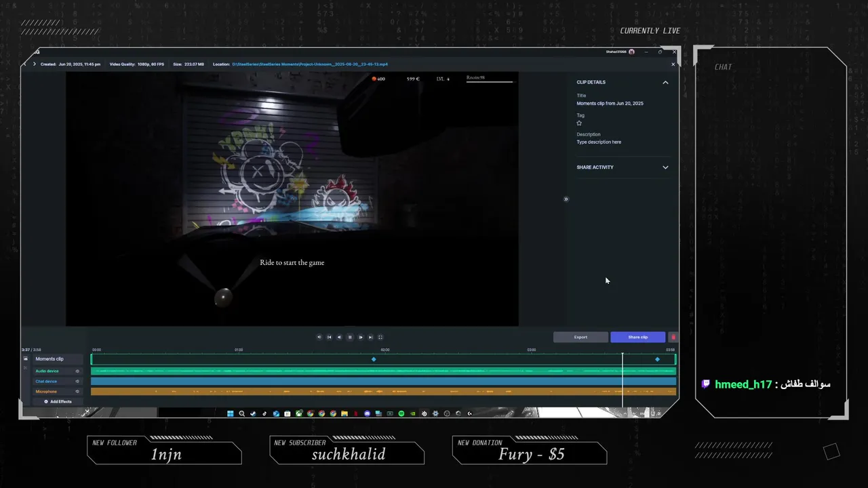Click the middle blue diamond marker on the timeline
Screen dimensions: 868x488
tap(374, 359)
